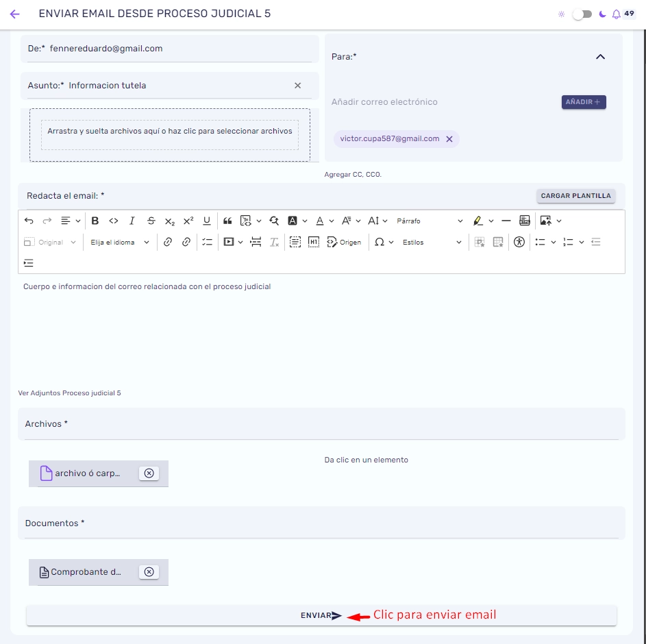Remove text formatting
646x644 pixels.
tap(275, 243)
